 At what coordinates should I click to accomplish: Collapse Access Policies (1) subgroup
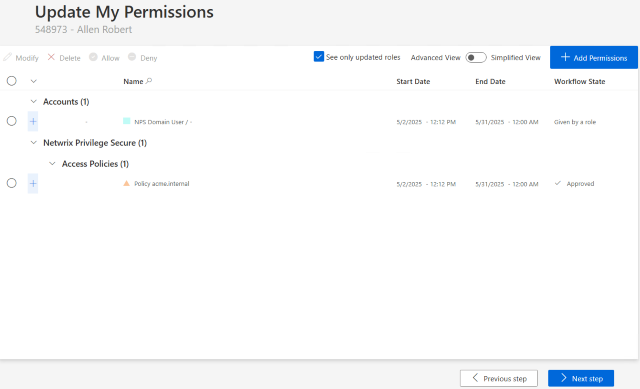[x=52, y=164]
